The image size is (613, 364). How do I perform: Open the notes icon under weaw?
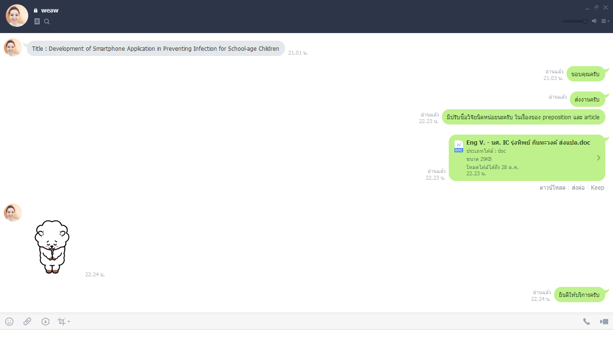(x=37, y=22)
